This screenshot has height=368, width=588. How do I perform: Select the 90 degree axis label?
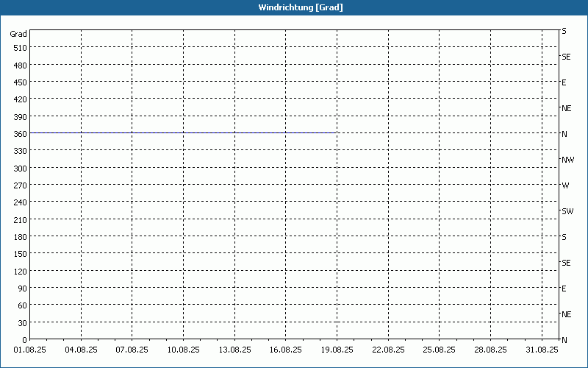pos(23,289)
